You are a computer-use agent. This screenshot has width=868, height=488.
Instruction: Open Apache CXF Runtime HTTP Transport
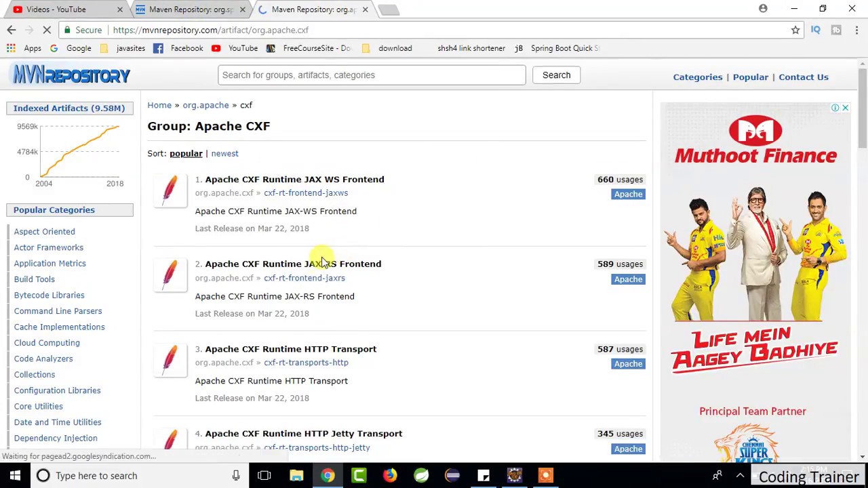coord(290,348)
